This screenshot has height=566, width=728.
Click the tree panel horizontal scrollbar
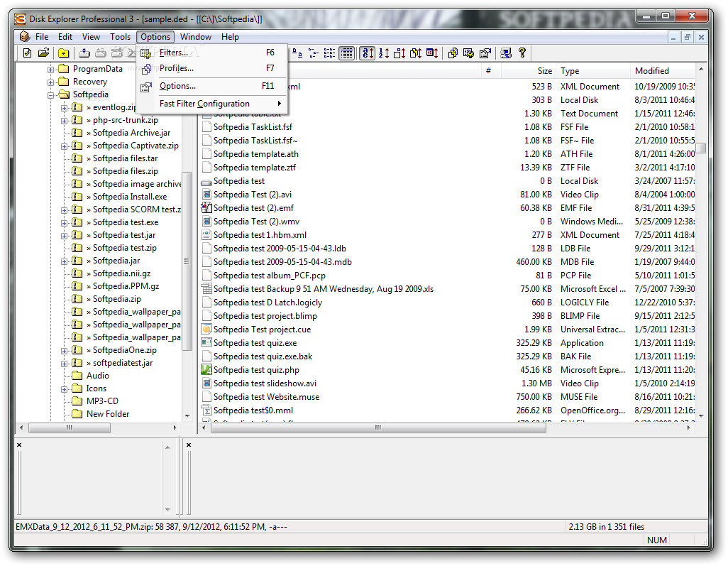coord(70,428)
